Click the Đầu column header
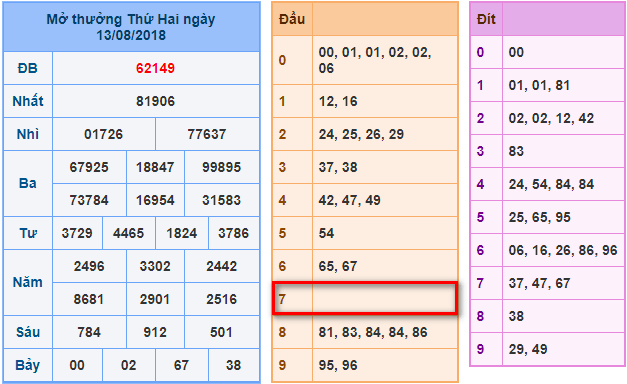Image resolution: width=627 pixels, height=384 pixels. pyautogui.click(x=292, y=19)
